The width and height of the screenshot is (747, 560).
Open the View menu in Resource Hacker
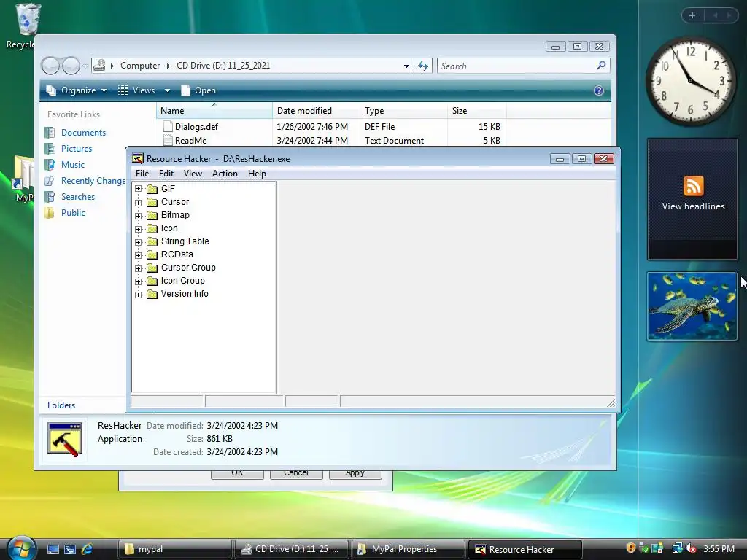point(193,174)
